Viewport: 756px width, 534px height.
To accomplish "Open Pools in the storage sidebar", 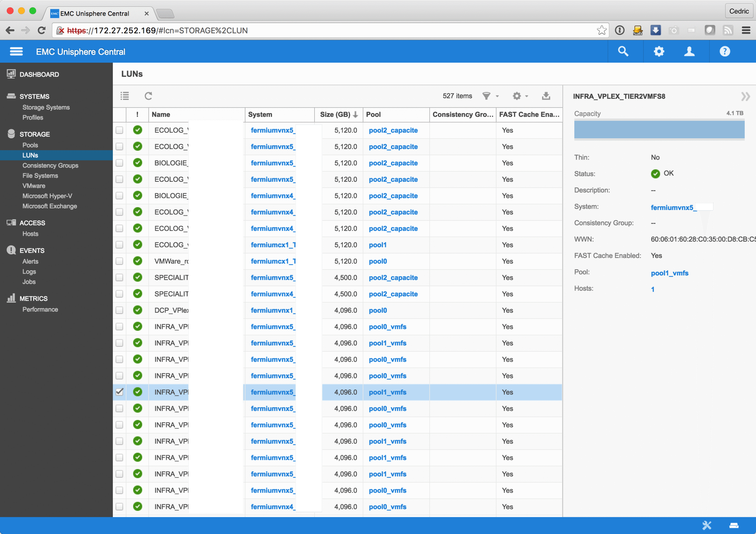I will point(30,145).
